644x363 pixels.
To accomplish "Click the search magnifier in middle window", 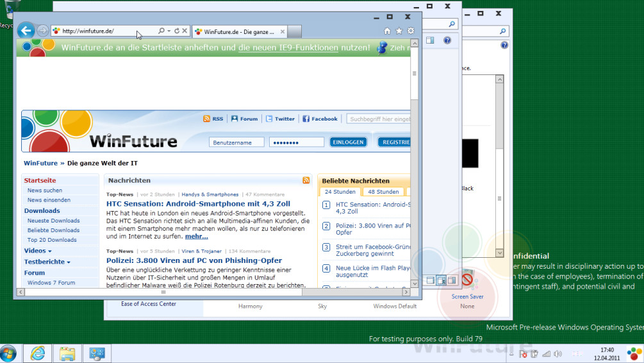I will (x=452, y=24).
